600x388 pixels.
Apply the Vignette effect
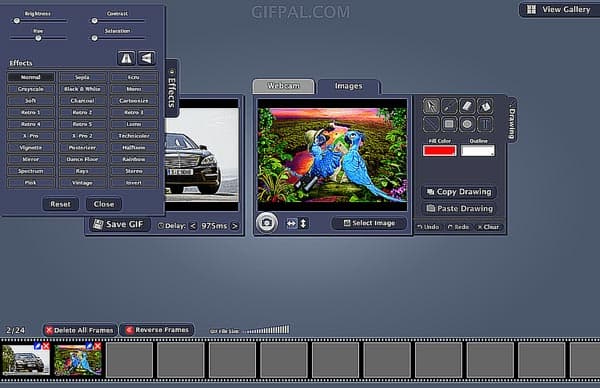point(31,147)
